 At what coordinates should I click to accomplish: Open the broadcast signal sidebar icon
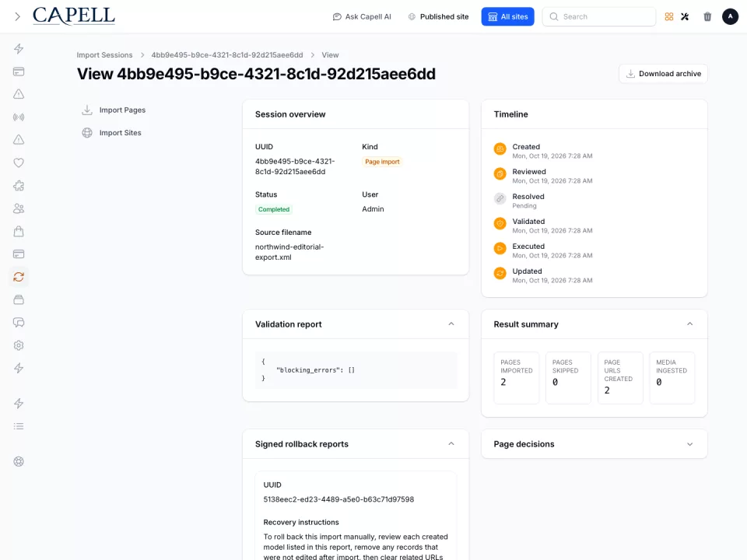pyautogui.click(x=19, y=117)
